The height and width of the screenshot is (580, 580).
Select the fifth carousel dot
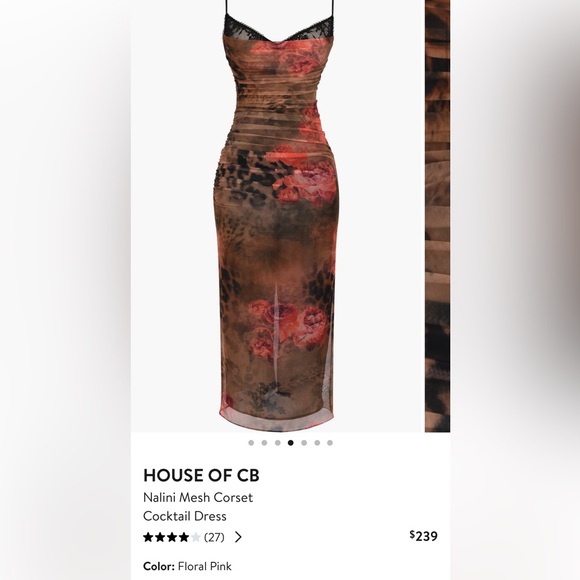[x=304, y=443]
